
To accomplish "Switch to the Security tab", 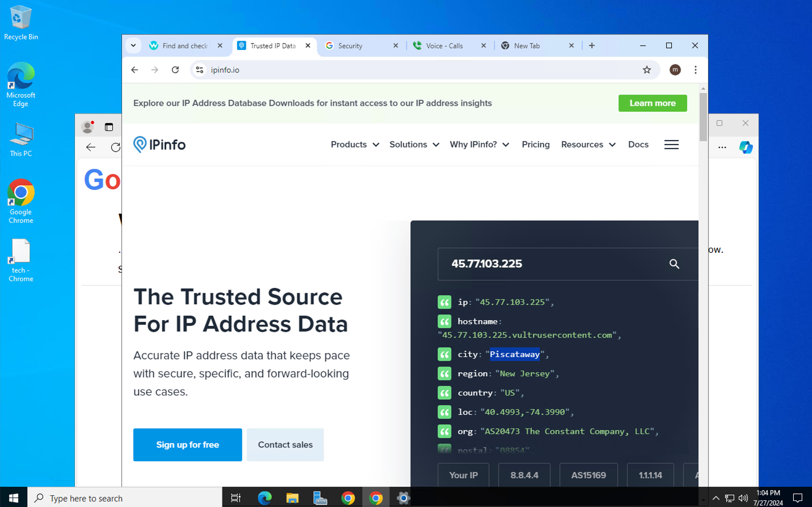I will point(361,46).
